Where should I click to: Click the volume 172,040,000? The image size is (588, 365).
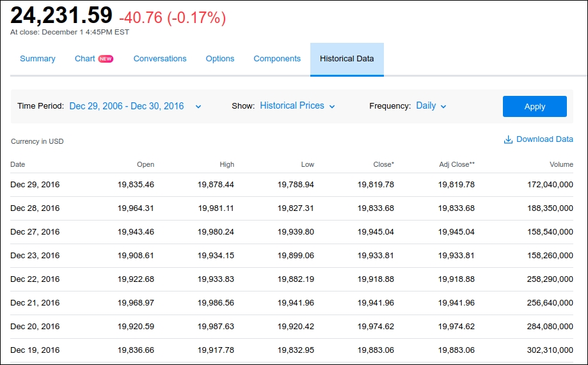(x=550, y=185)
